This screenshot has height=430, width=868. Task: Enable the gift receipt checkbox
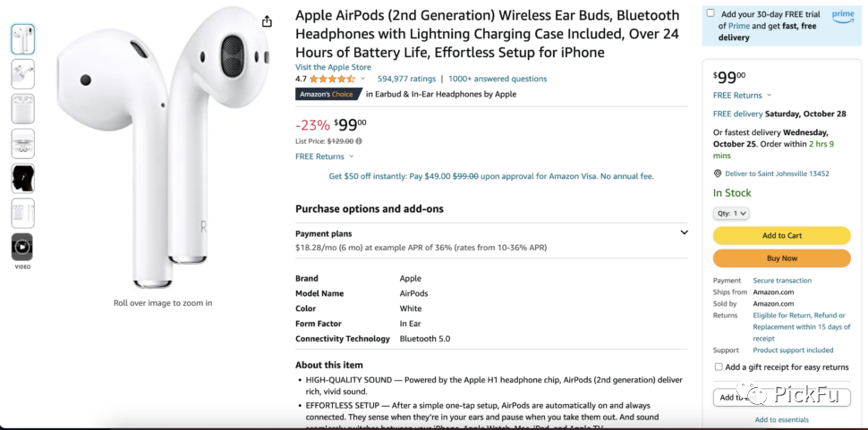click(719, 367)
